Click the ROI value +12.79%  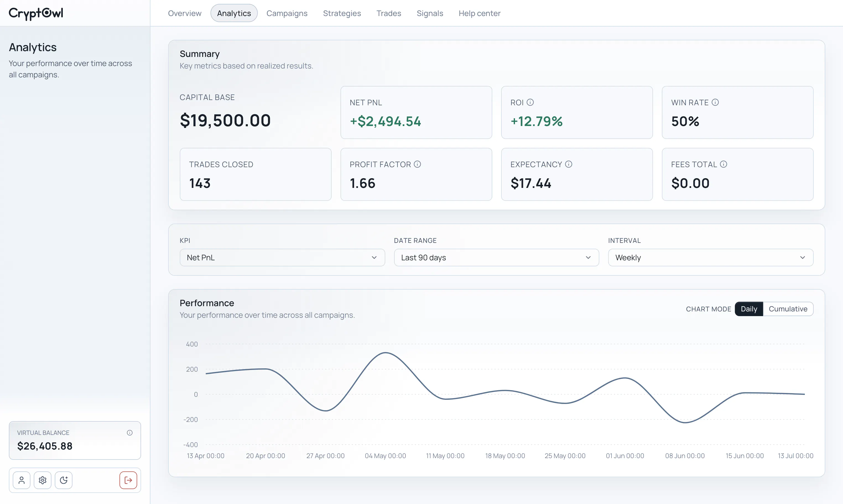coord(536,121)
